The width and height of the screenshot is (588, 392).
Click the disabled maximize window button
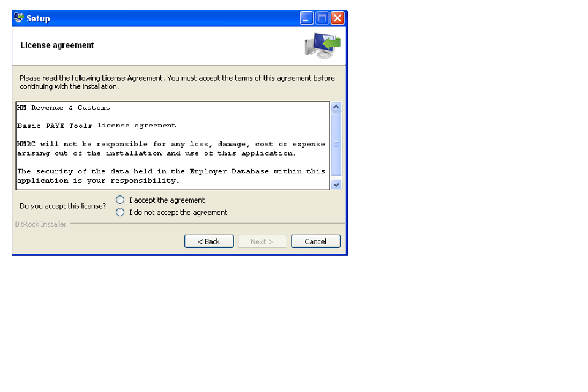click(322, 18)
